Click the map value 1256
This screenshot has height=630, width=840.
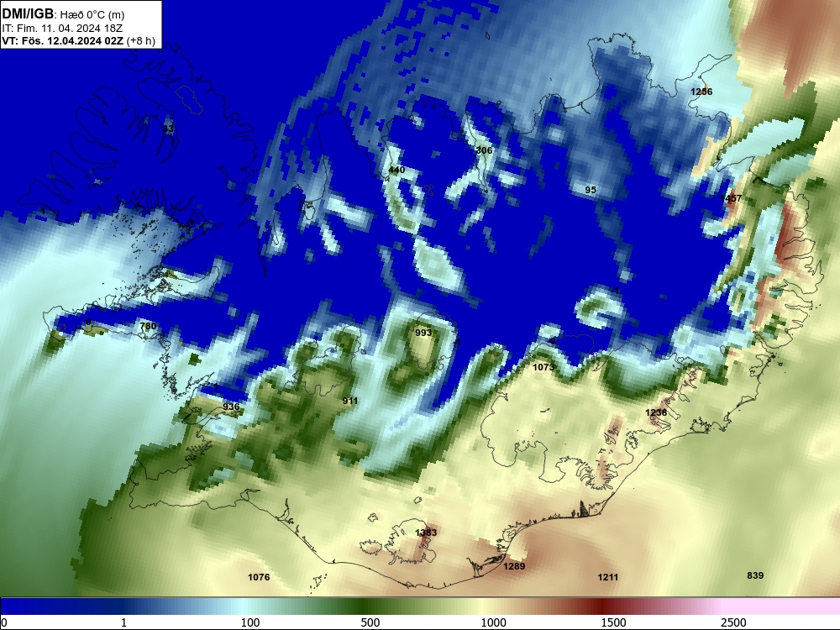[x=701, y=92]
